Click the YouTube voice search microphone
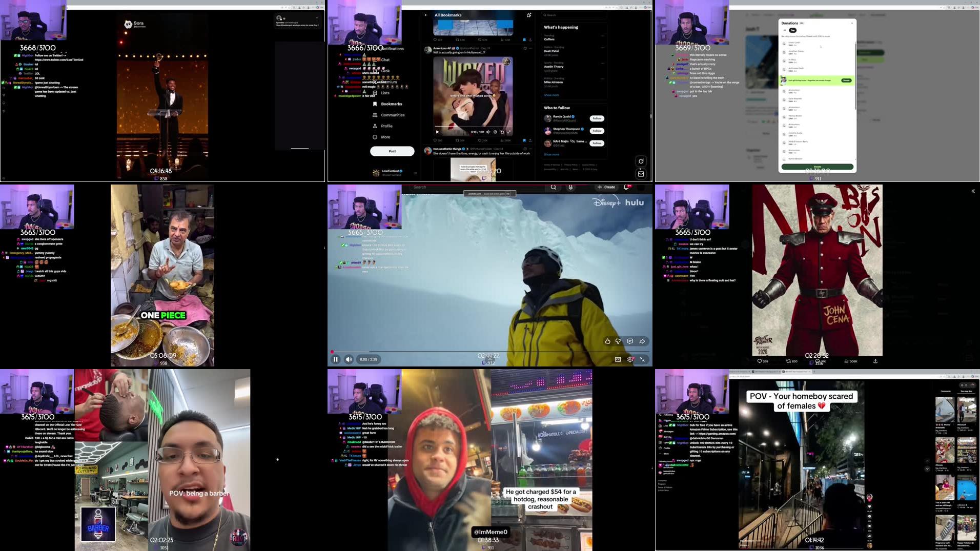This screenshot has height=551, width=980. click(570, 187)
